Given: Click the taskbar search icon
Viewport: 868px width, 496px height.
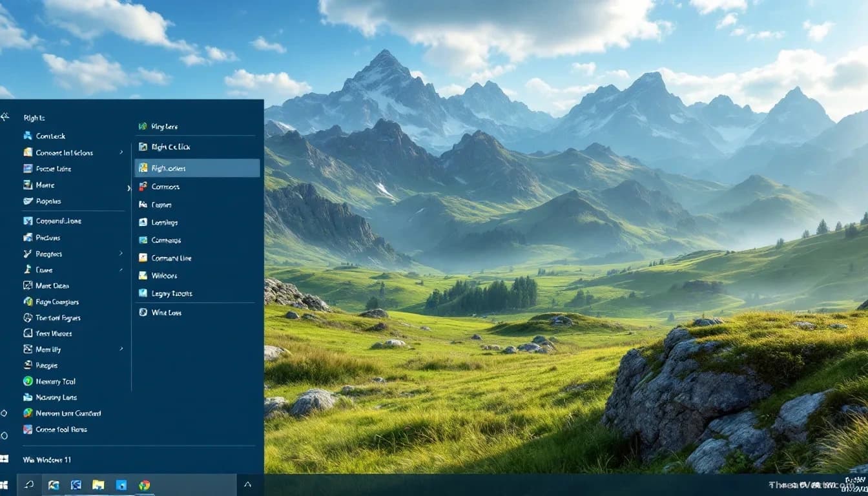Looking at the screenshot, I should tap(28, 484).
